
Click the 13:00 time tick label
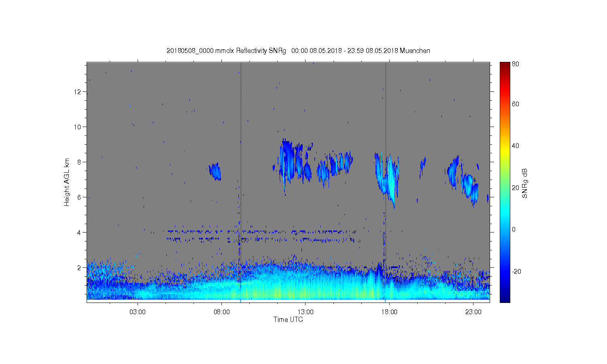306,312
